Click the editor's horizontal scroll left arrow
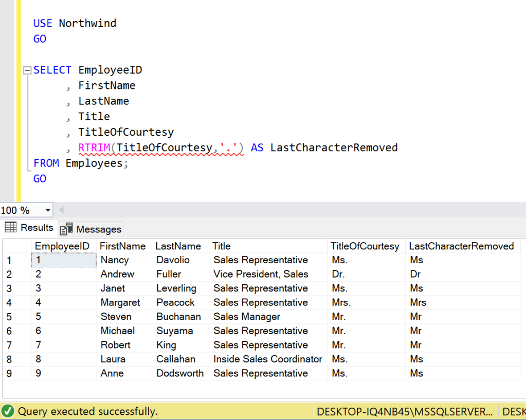 (62, 210)
